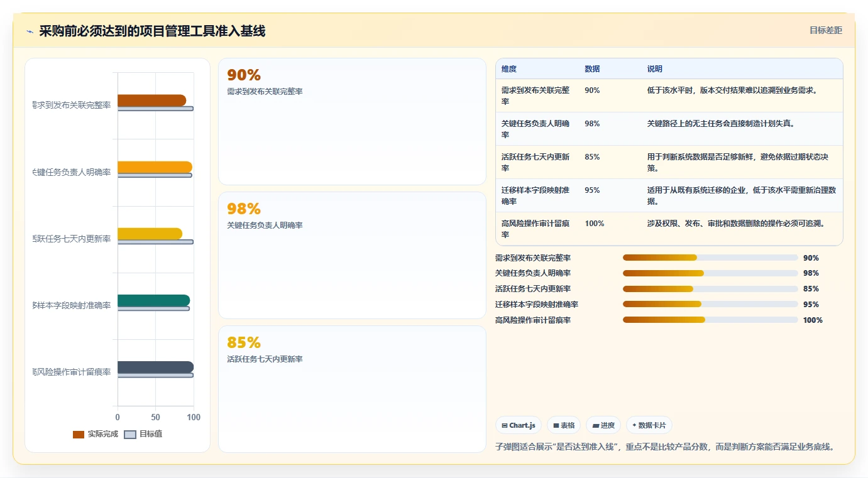868x478 pixels.
Task: Toggle the 目标值 legend swatch
Action: click(130, 434)
